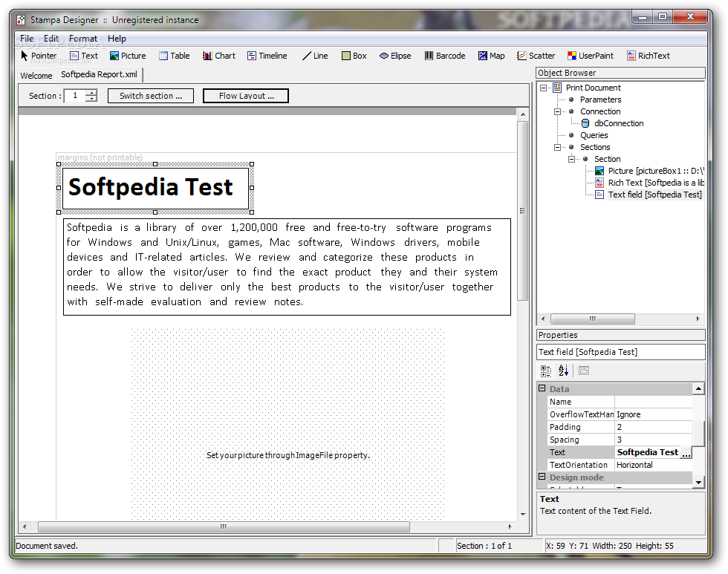
Task: Click the Padding property value
Action: 653,427
